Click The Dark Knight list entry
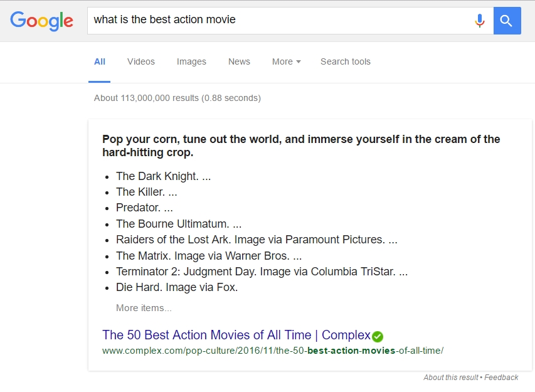The height and width of the screenshot is (392, 535). [x=163, y=176]
